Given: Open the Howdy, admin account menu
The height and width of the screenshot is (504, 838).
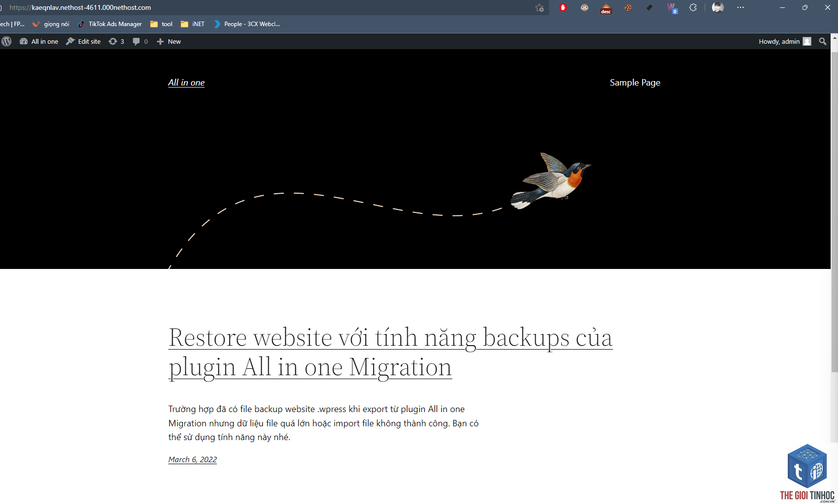Looking at the screenshot, I should pyautogui.click(x=785, y=41).
